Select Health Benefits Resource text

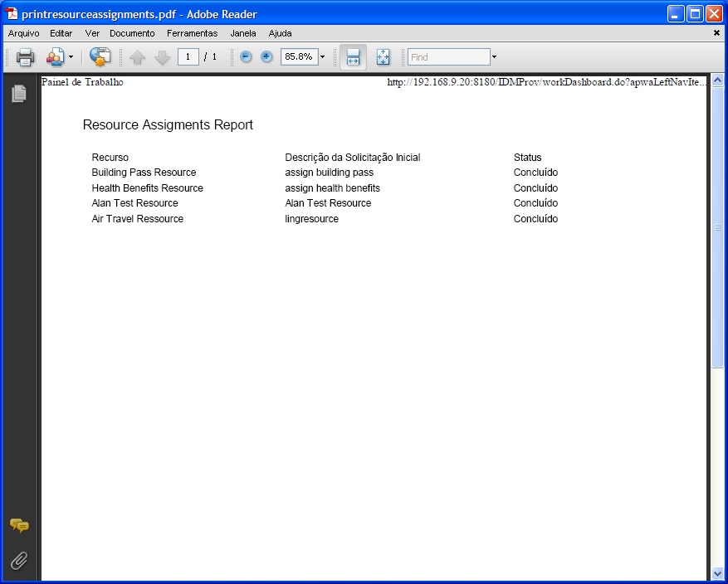click(x=147, y=188)
